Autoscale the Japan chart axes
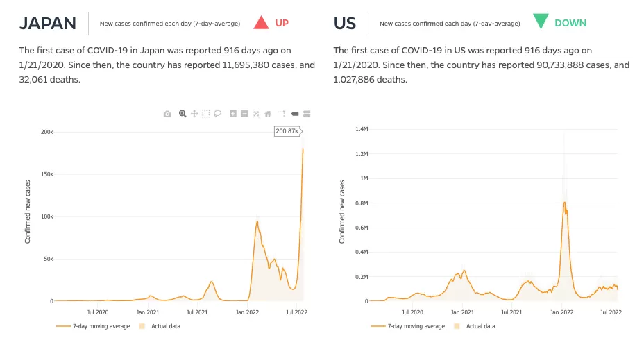The height and width of the screenshot is (340, 644). tap(256, 114)
